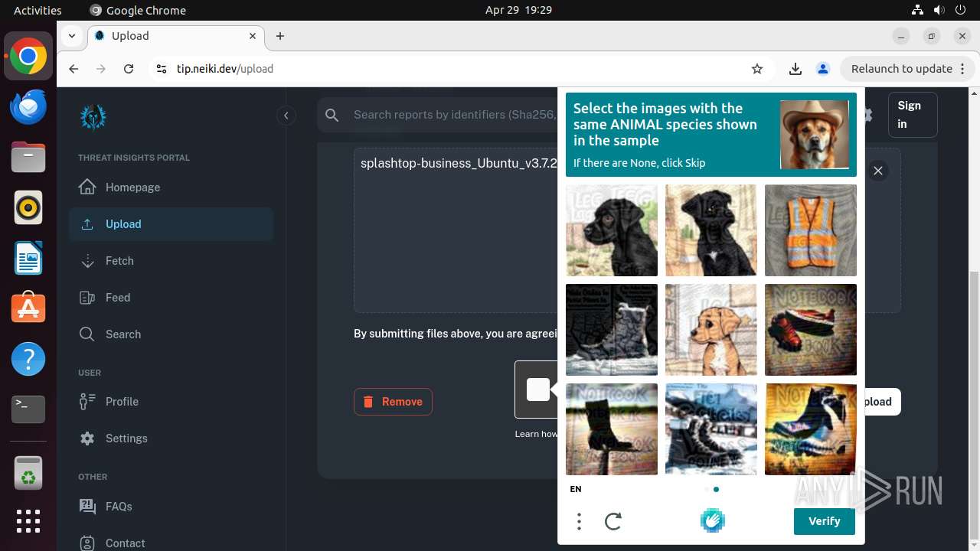Open LibreOffice Writer from the dock
Viewport: 980px width, 551px height.
click(28, 258)
